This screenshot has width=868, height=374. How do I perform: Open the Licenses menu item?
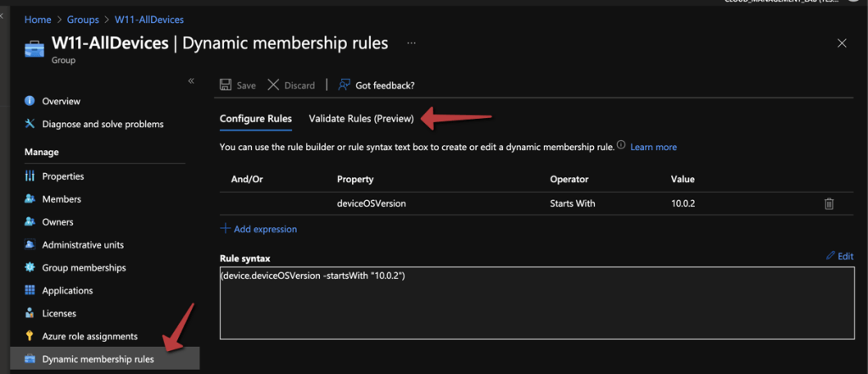pyautogui.click(x=59, y=314)
